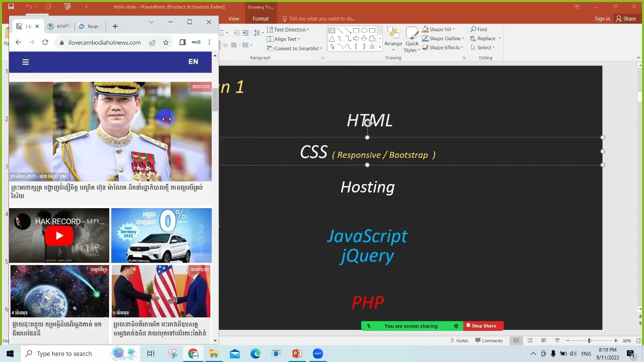The width and height of the screenshot is (644, 362).
Task: Open the PowerPoint View tab
Action: click(233, 19)
